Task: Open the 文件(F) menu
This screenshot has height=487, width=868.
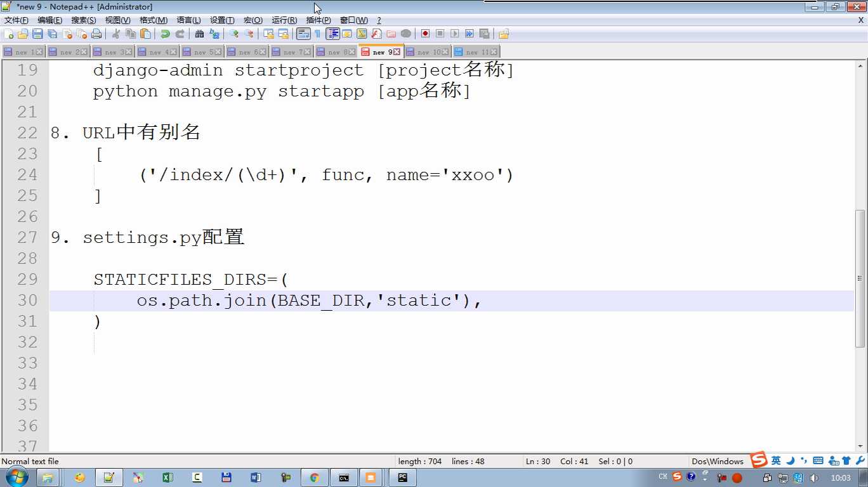Action: (16, 20)
